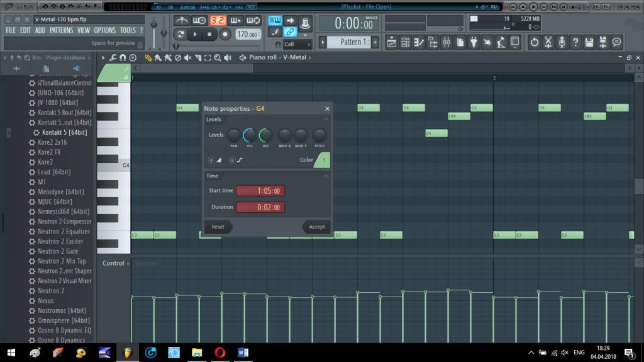Image resolution: width=644 pixels, height=362 pixels.
Task: Toggle typing keyboard to piano button
Action: click(275, 20)
